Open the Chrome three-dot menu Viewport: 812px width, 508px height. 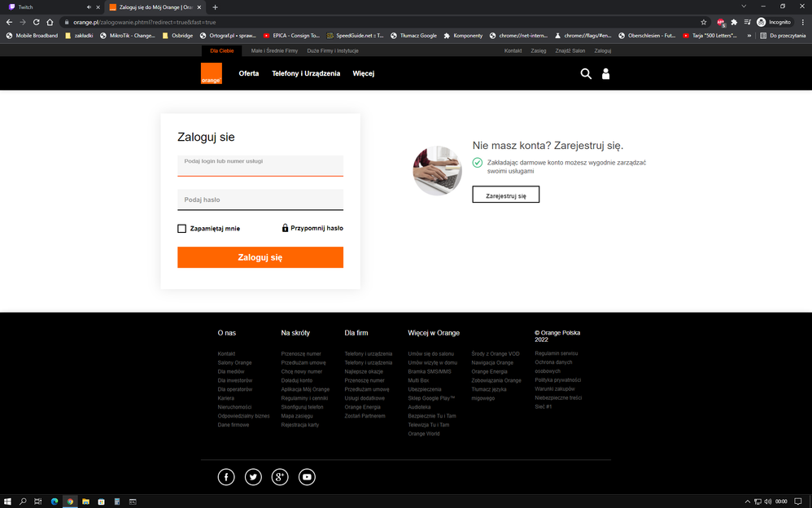pos(803,22)
